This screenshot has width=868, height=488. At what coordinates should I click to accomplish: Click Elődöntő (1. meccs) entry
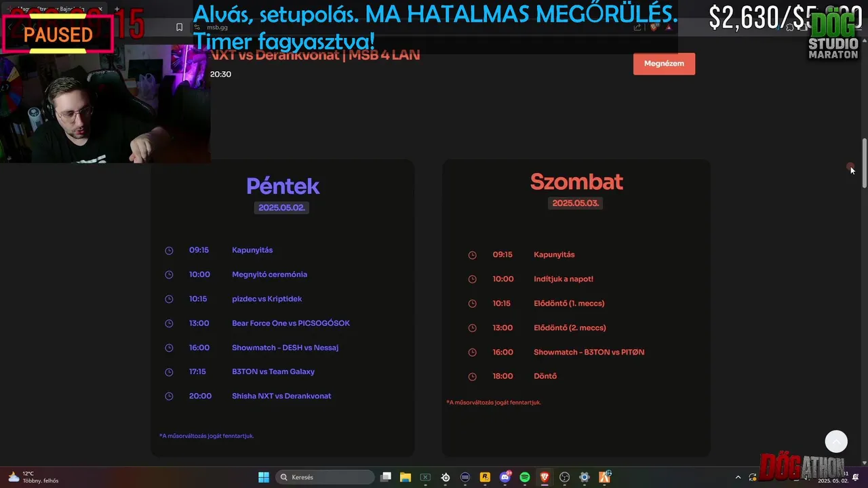click(569, 304)
